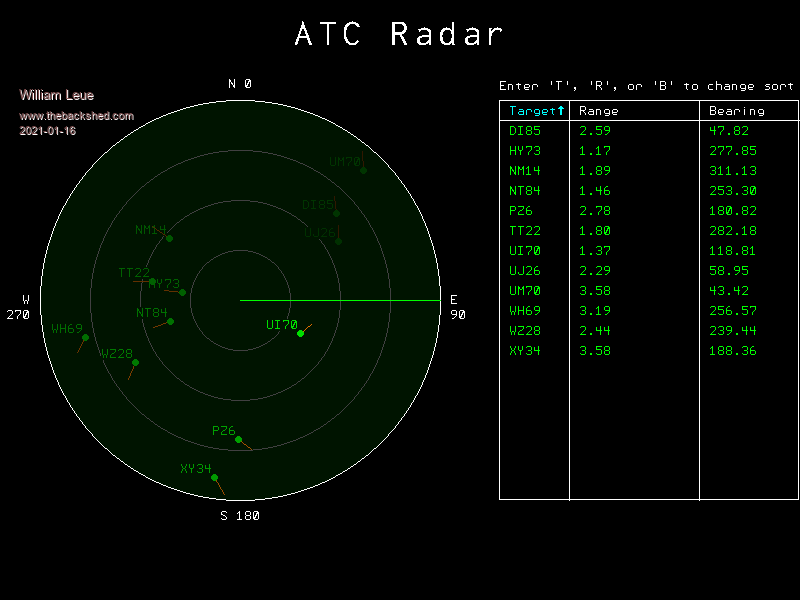Image resolution: width=800 pixels, height=600 pixels.
Task: Select the WH69 aircraft blip
Action: point(85,337)
